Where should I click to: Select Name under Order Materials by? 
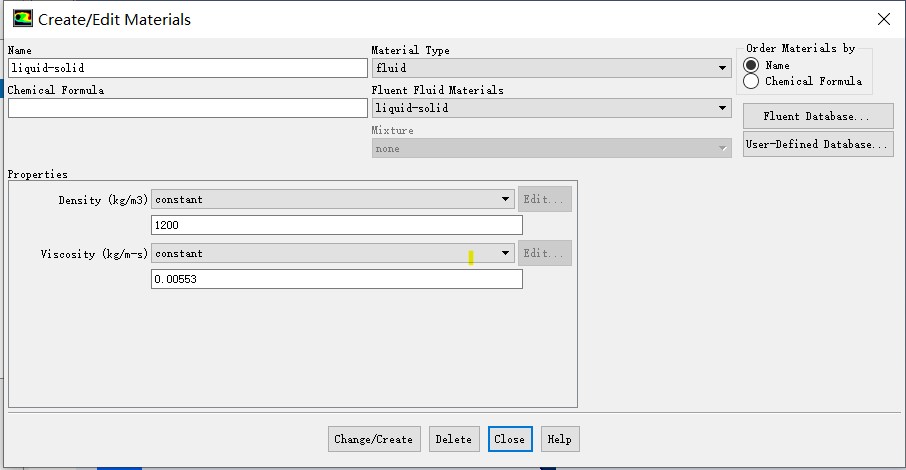[x=751, y=65]
